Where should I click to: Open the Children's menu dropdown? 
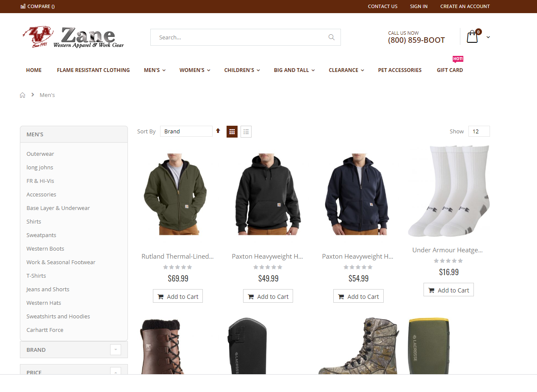242,70
